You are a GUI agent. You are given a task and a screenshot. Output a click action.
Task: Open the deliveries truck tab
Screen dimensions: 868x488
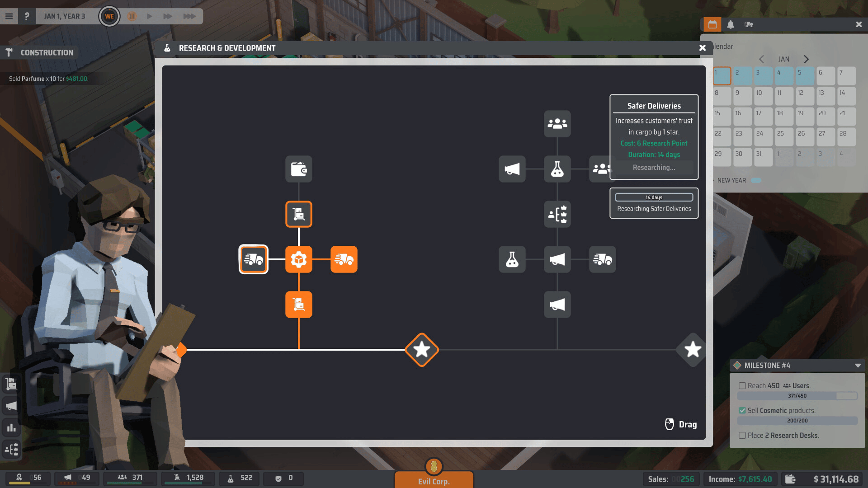point(749,24)
